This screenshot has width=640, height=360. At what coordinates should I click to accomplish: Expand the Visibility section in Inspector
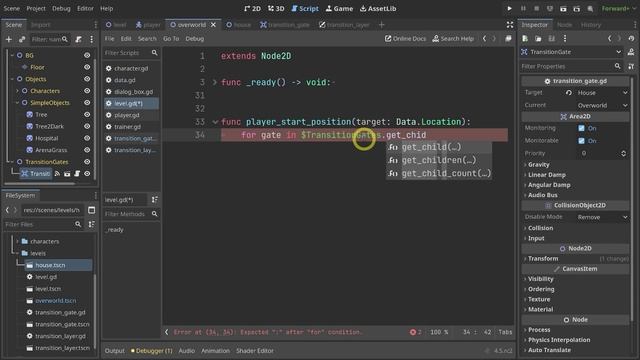pyautogui.click(x=540, y=279)
